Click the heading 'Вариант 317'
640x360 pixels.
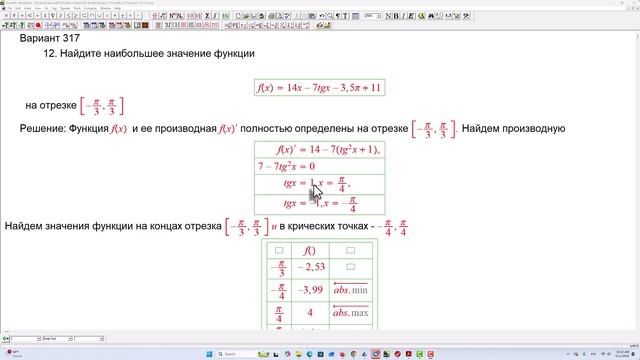[49, 38]
